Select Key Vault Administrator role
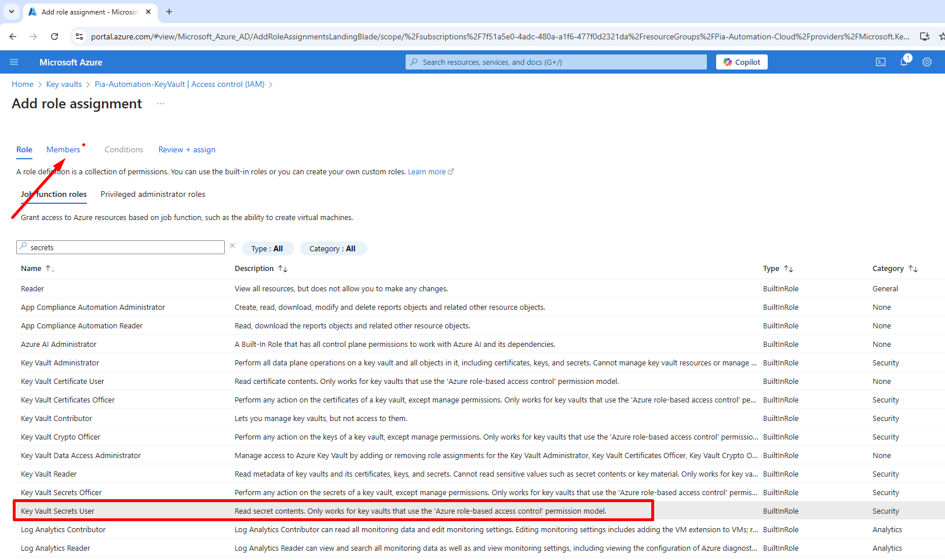The image size is (945, 560). click(480, 363)
